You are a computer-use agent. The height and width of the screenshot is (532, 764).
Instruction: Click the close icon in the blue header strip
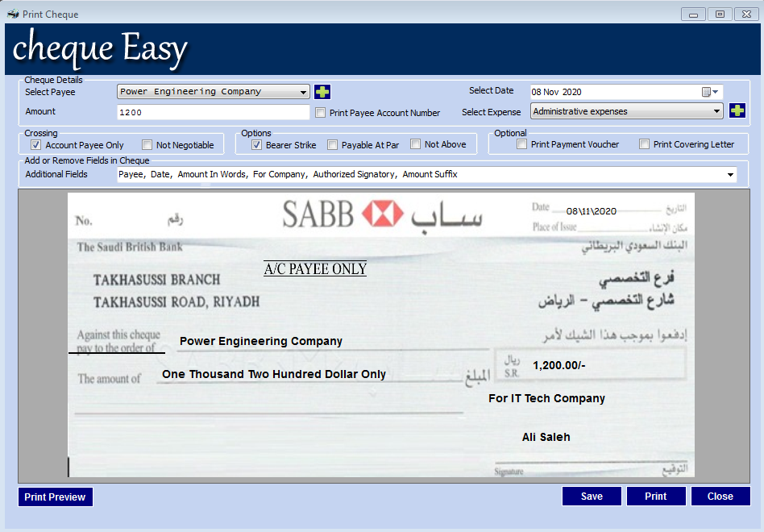(x=745, y=14)
